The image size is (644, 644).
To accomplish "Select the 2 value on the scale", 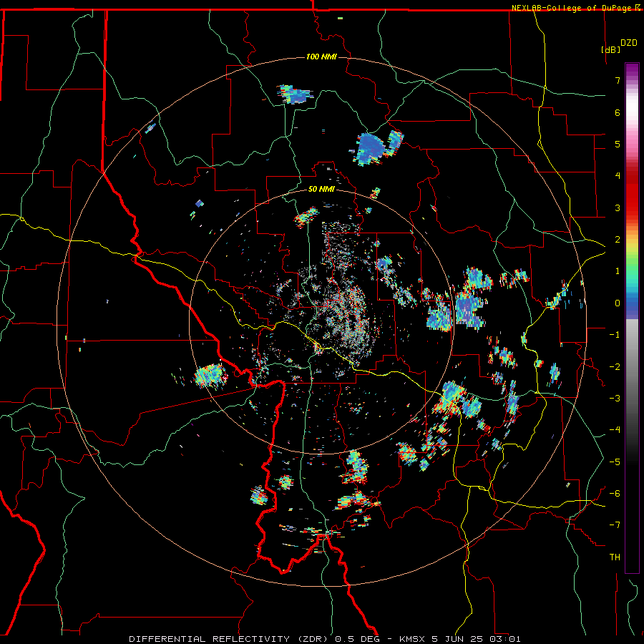I will 618,240.
